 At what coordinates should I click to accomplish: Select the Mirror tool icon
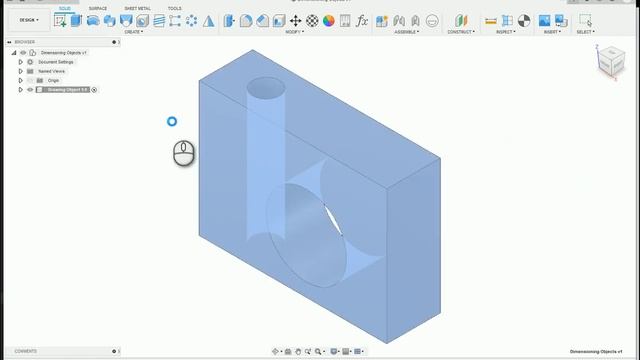point(209,20)
